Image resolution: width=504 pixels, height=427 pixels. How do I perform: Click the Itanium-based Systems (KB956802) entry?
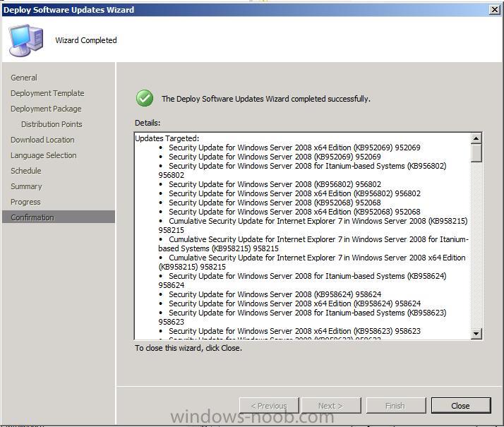tap(302, 171)
